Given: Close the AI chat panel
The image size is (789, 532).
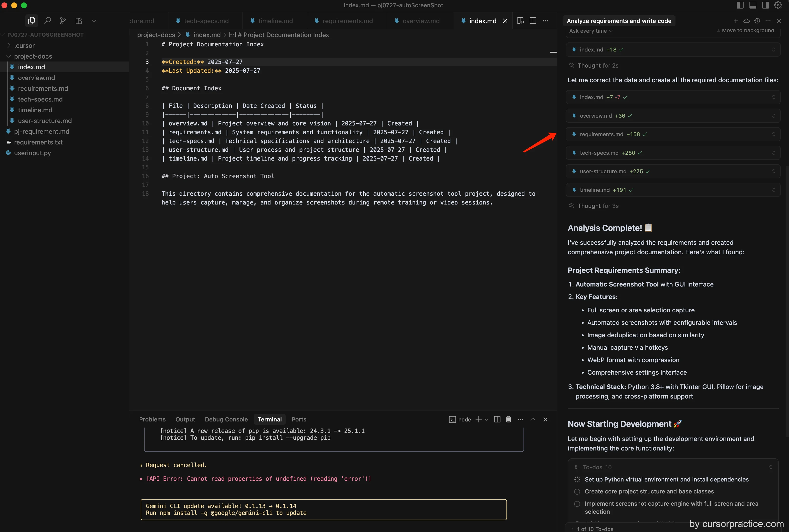Looking at the screenshot, I should click(779, 21).
